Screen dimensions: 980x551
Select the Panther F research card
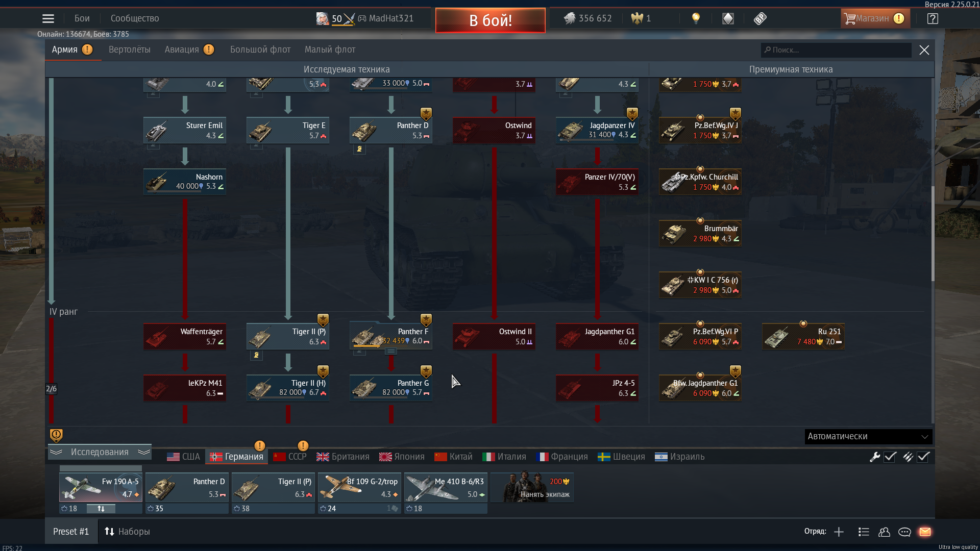coord(391,336)
